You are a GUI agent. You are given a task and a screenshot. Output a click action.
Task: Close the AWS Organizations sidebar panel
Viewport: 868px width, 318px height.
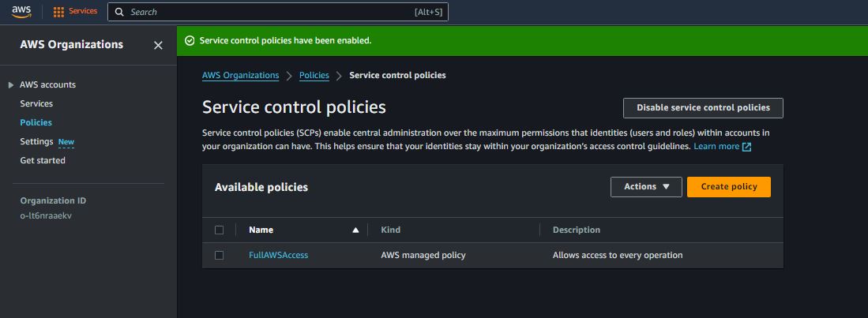point(158,46)
